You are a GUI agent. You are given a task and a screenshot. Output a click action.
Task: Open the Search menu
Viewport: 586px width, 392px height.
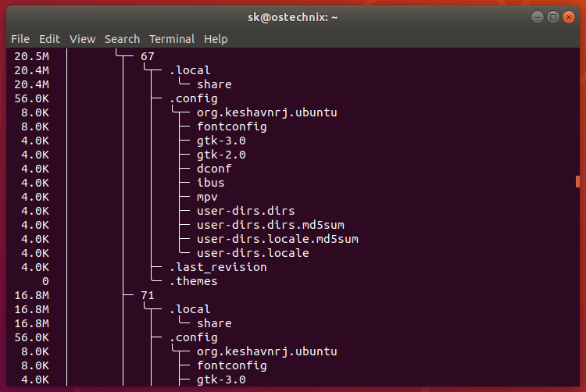122,39
